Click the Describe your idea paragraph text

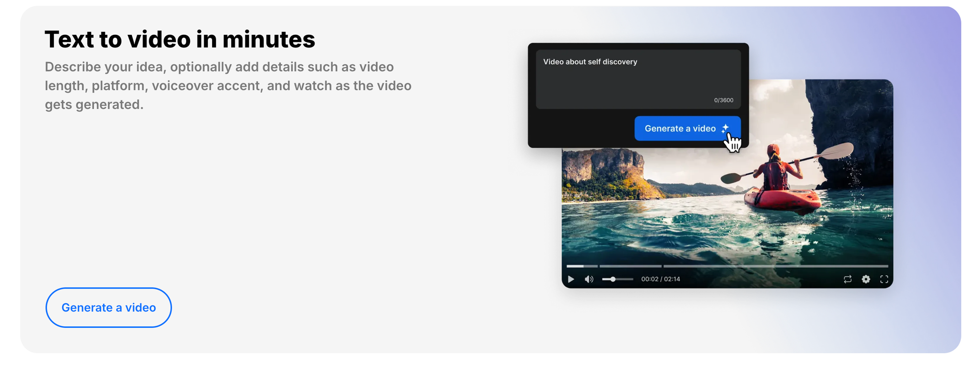pos(228,85)
